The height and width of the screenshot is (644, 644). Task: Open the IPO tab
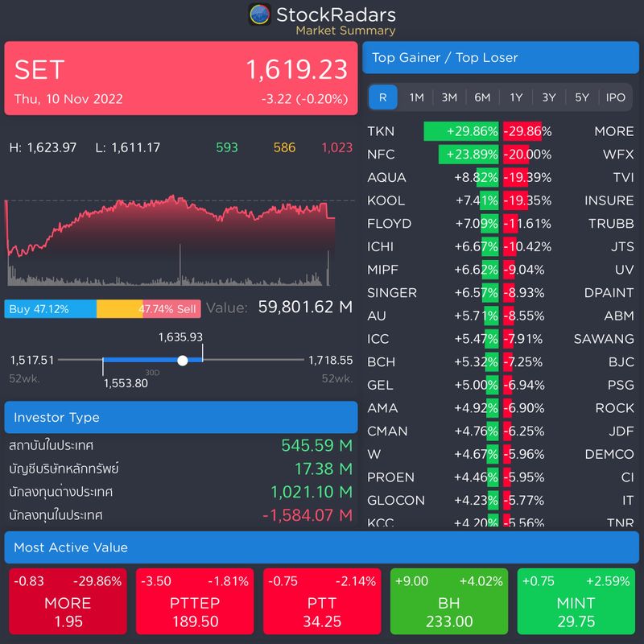click(614, 97)
